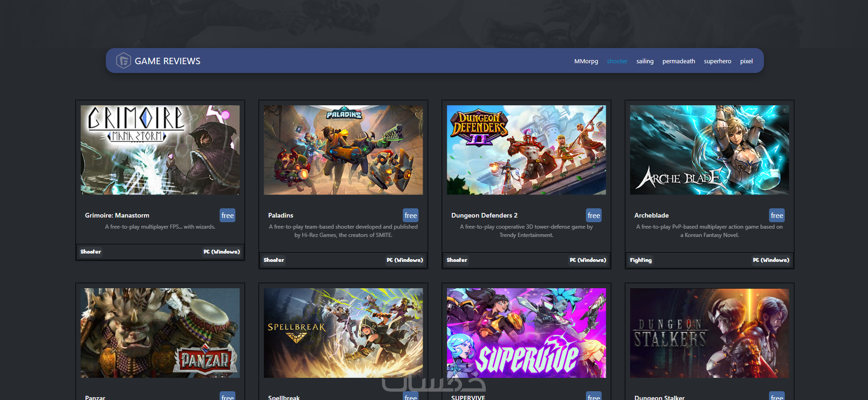Open the Grimoire Manastorm cover image
The width and height of the screenshot is (868, 400).
click(x=160, y=150)
